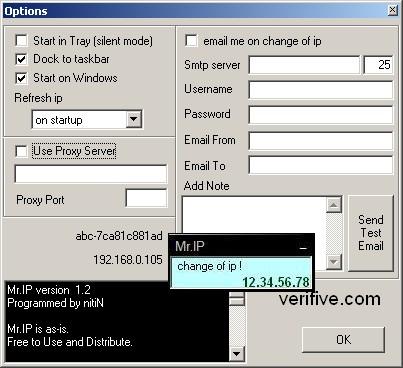Open verifive.com link
The width and height of the screenshot is (403, 368).
(330, 299)
